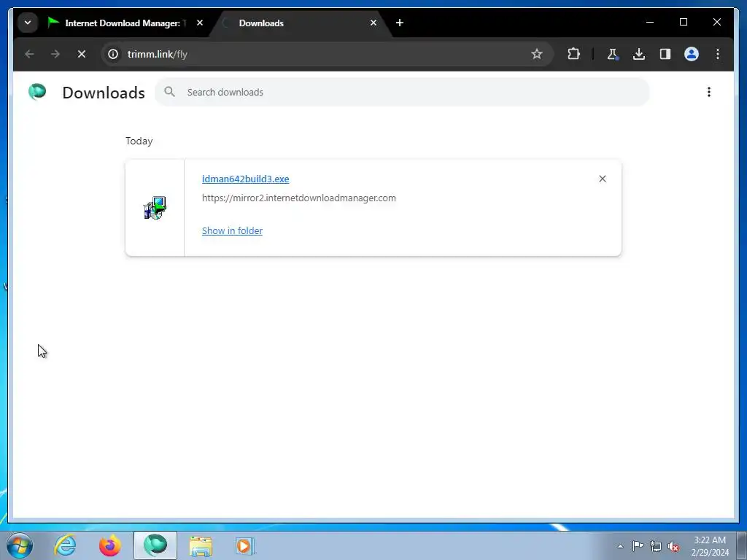Click the active browser taskbar icon
This screenshot has width=747, height=560.
155,545
